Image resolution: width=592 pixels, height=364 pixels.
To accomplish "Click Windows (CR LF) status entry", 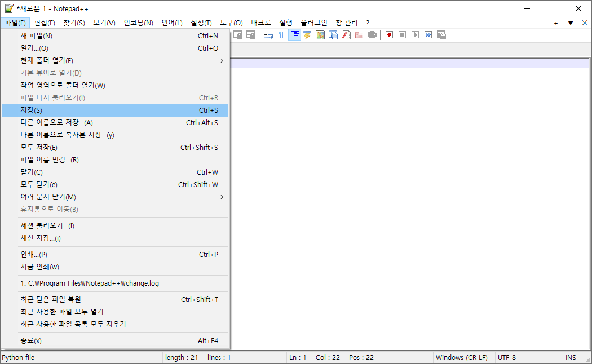I will point(461,358).
